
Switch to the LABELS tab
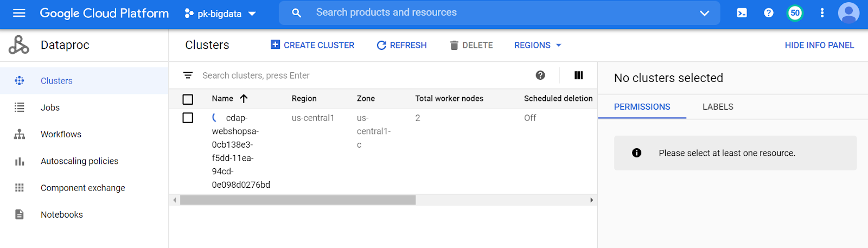click(x=718, y=107)
